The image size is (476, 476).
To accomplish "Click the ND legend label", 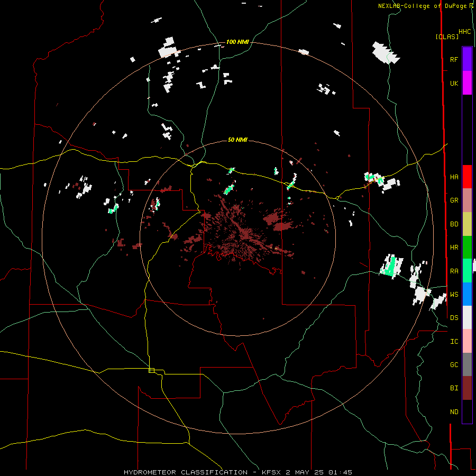I will [x=454, y=411].
